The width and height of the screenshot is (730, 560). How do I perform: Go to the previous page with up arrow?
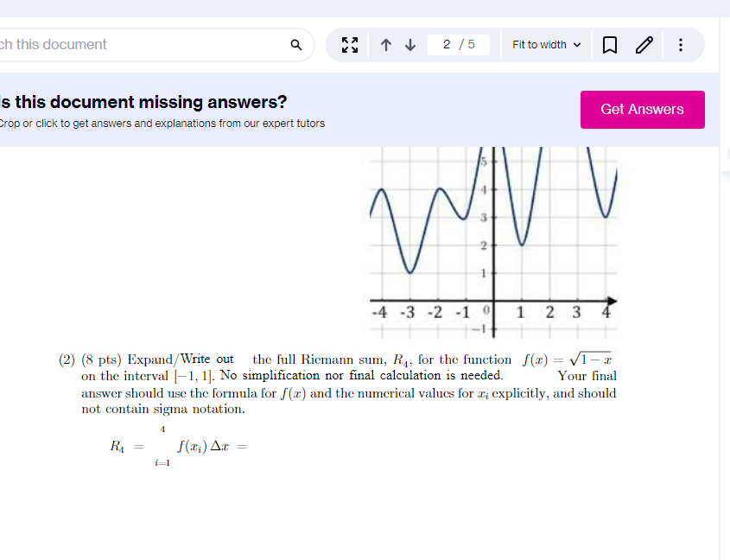pyautogui.click(x=386, y=44)
